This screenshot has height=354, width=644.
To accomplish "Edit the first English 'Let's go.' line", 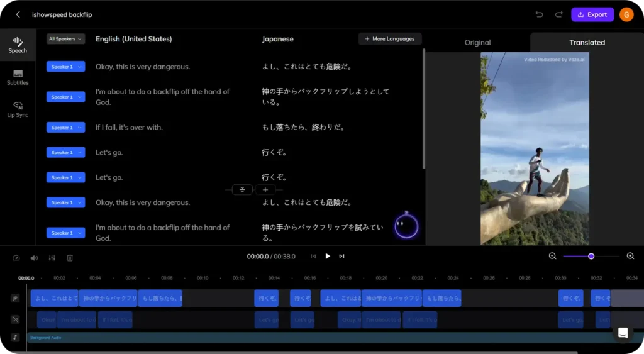I will coord(109,152).
